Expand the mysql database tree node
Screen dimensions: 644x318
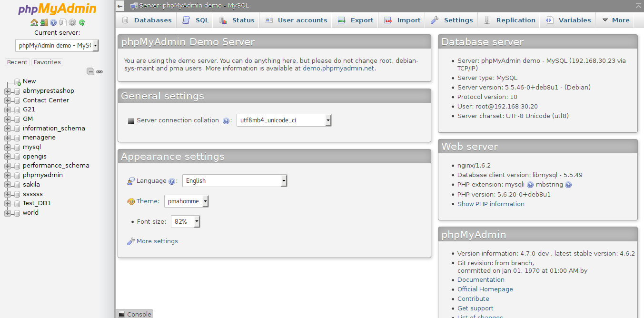[x=8, y=147]
